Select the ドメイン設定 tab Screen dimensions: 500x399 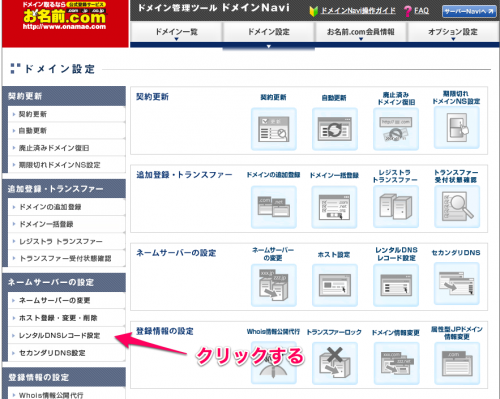(269, 32)
